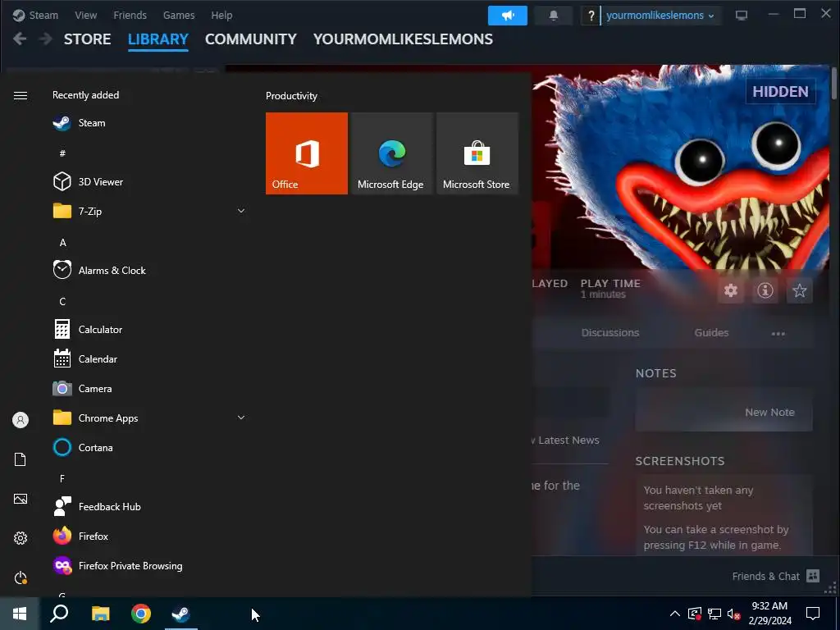840x630 pixels.
Task: Open Steam game settings gear icon
Action: pyautogui.click(x=731, y=290)
